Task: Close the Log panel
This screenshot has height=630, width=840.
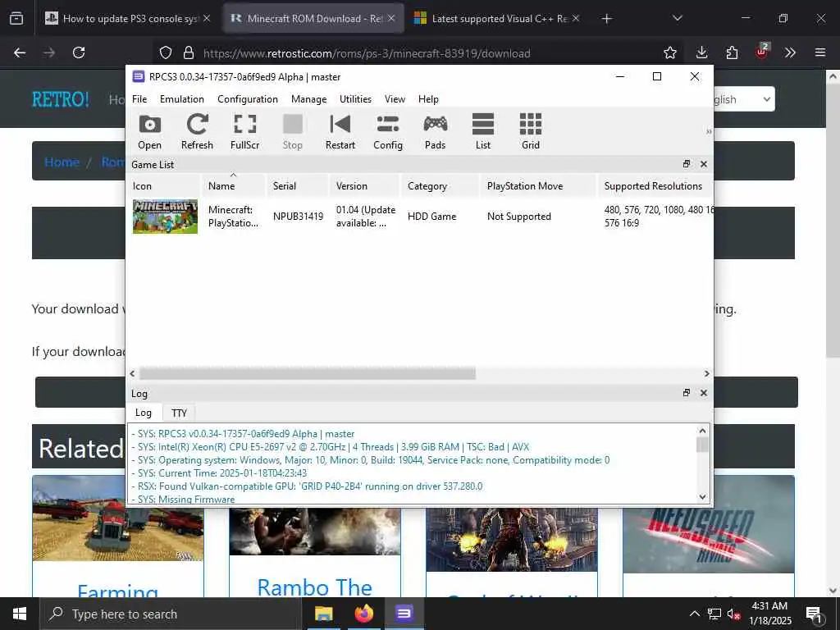Action: 704,393
